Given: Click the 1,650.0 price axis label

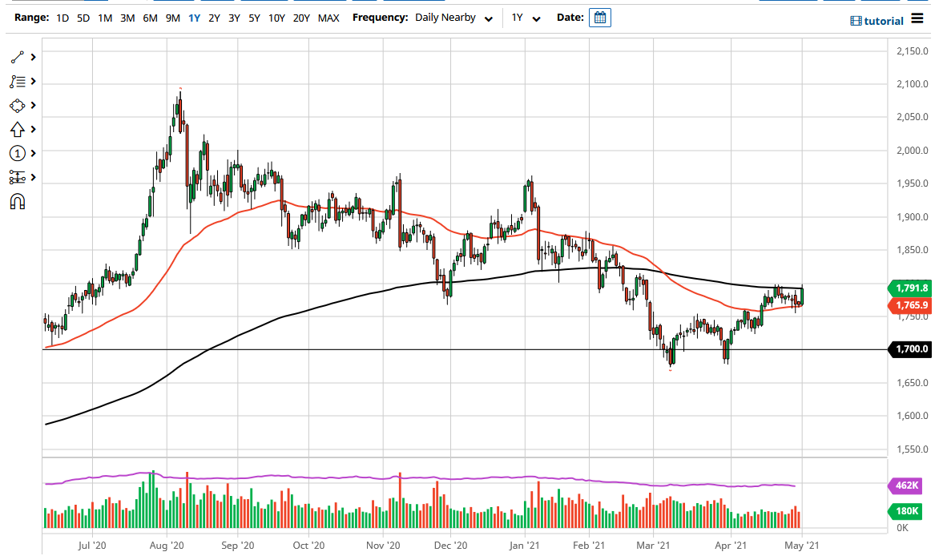Looking at the screenshot, I should 913,382.
